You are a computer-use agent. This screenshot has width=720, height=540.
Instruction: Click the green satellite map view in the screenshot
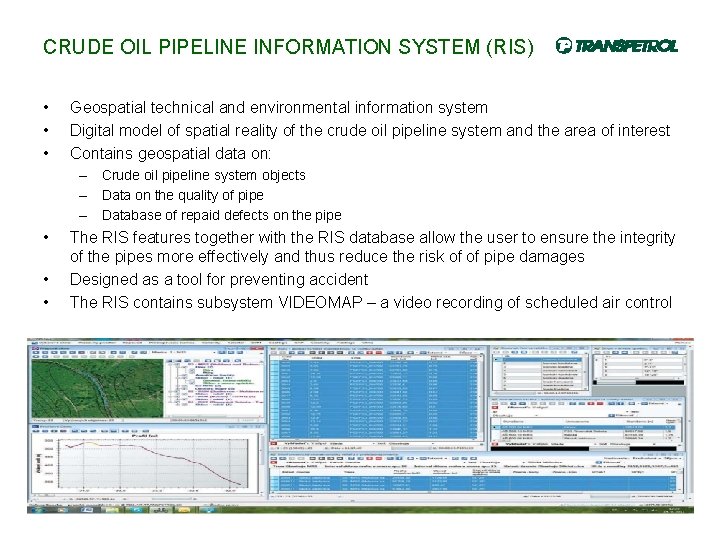[x=97, y=388]
